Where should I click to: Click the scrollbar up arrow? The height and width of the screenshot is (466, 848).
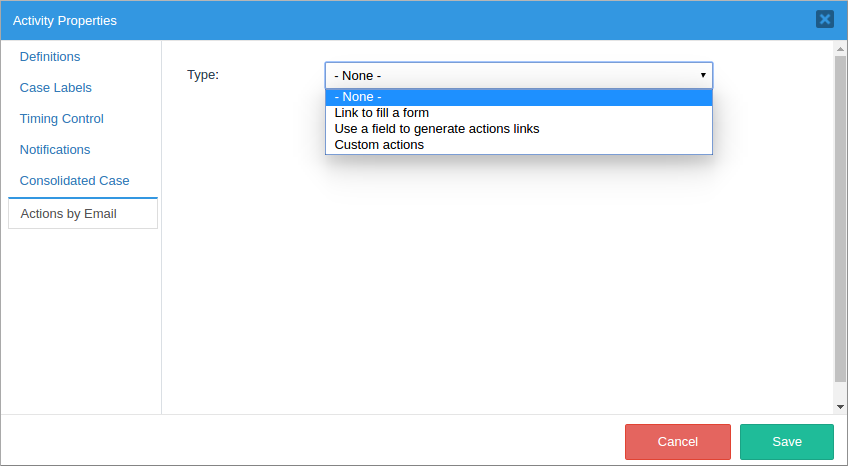(840, 47)
